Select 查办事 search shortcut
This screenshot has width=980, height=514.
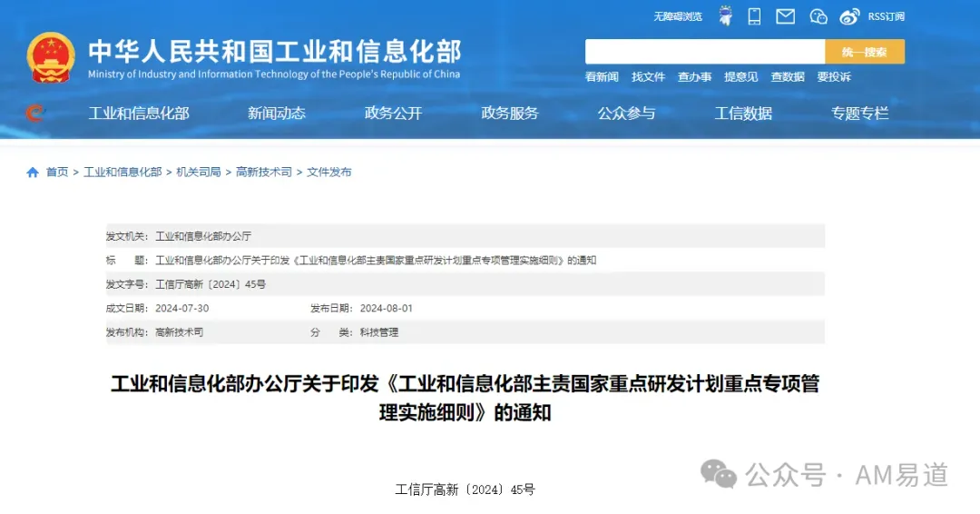pos(694,77)
